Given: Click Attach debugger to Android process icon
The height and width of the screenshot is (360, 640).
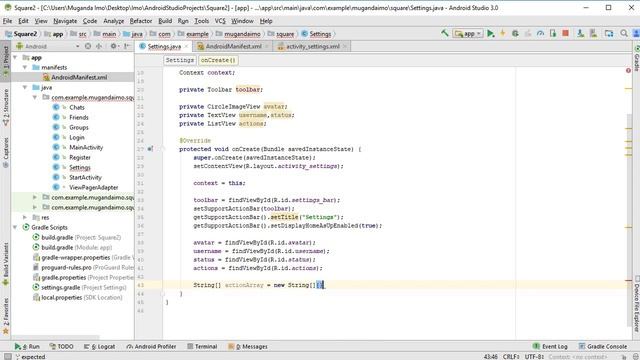Looking at the screenshot, I should 553,33.
